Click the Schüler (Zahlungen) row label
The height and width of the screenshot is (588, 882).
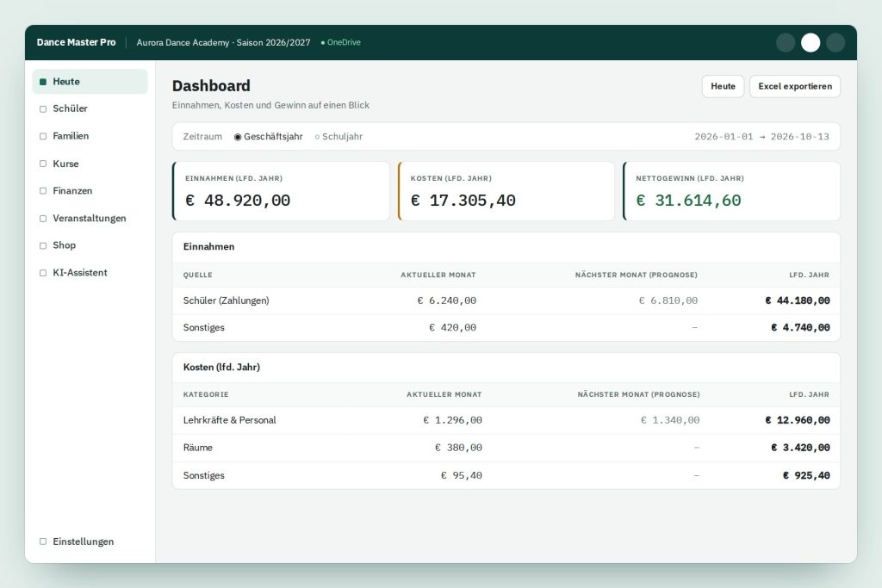click(x=227, y=300)
